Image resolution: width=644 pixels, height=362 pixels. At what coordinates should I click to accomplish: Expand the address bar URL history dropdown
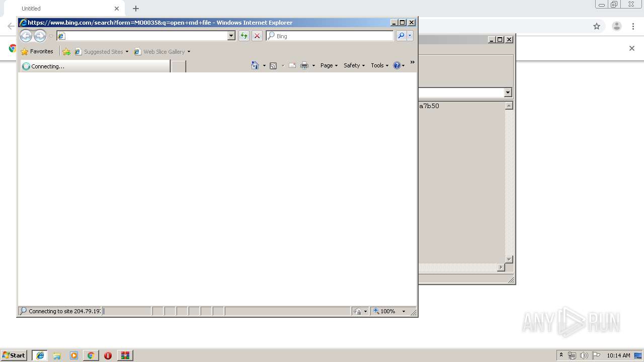(x=231, y=36)
